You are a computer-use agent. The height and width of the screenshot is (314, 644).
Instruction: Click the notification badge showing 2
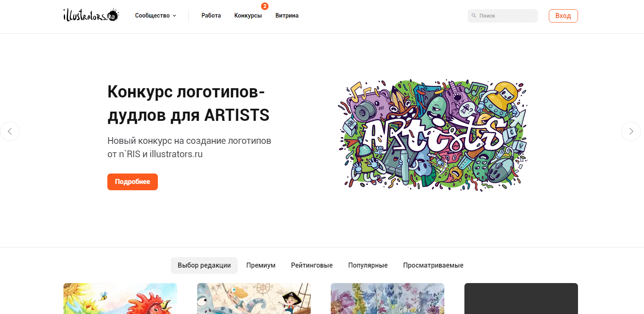click(x=265, y=6)
